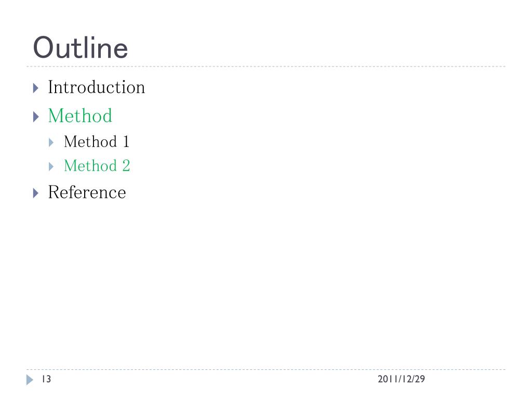Image resolution: width=532 pixels, height=399 pixels.
Task: Click the date 2011/12/29 in footer
Action: [402, 379]
